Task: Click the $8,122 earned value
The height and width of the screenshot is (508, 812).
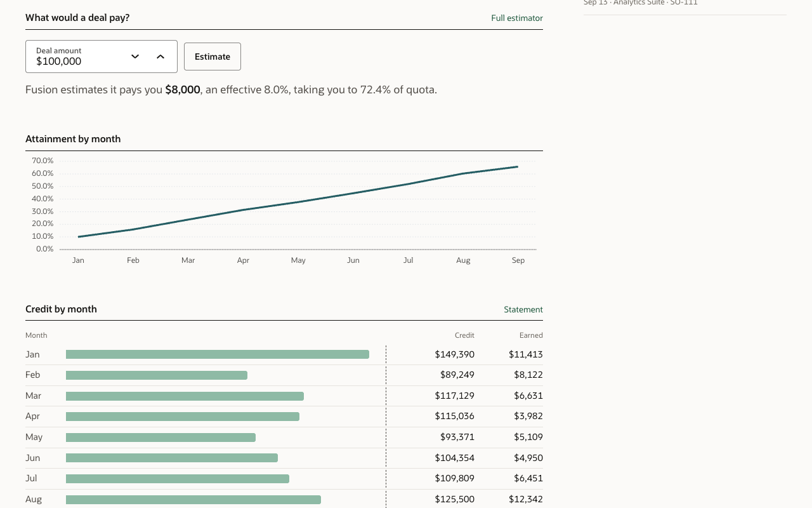Action: pos(528,375)
